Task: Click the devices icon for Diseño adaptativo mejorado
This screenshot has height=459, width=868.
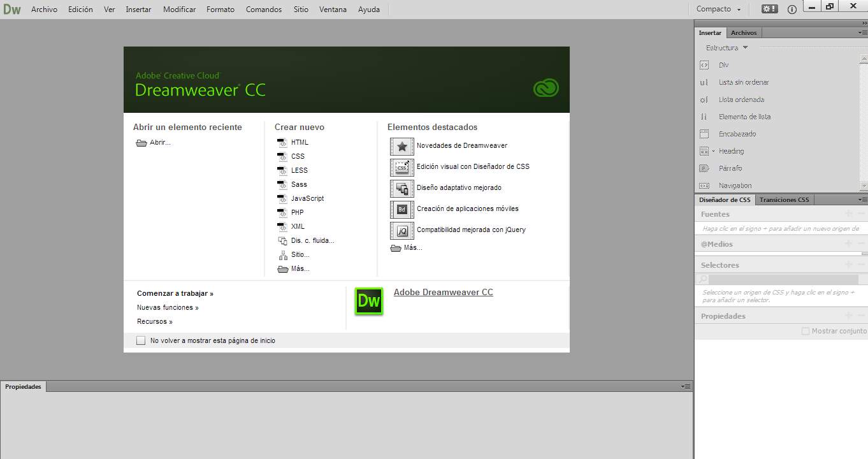Action: (x=402, y=188)
